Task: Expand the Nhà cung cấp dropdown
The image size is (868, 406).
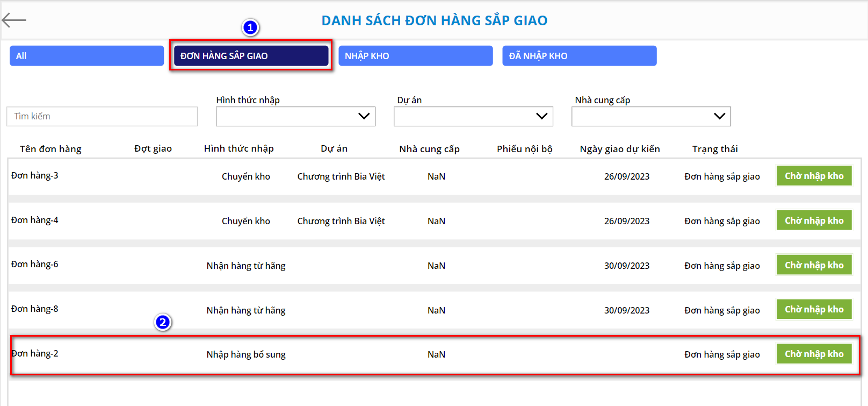Action: pos(651,117)
